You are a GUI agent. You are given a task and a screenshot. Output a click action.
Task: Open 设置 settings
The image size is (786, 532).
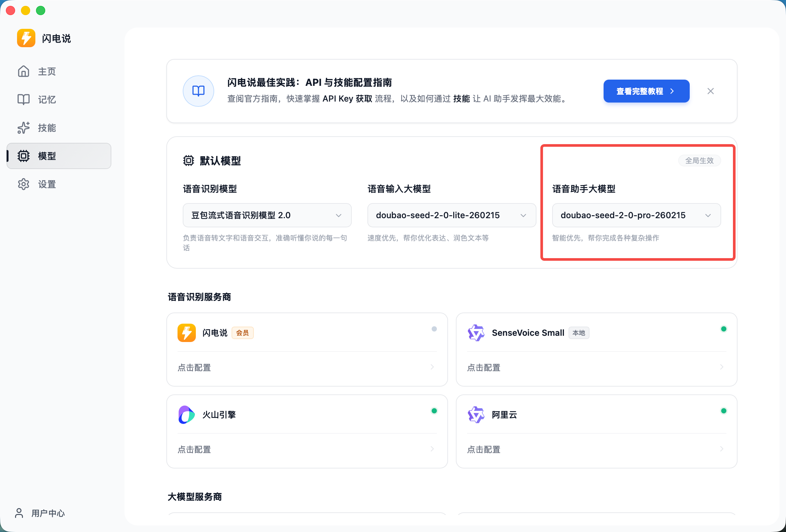[x=59, y=184]
